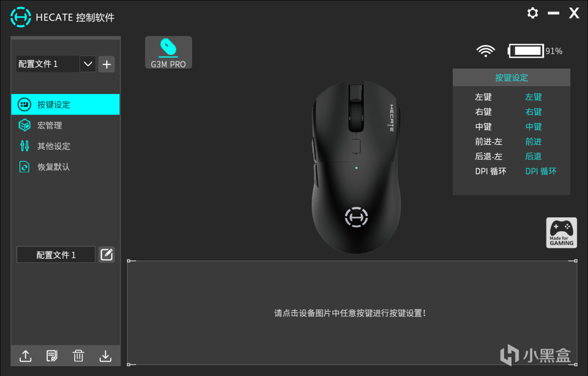Click the wireless signal status icon

pos(486,50)
